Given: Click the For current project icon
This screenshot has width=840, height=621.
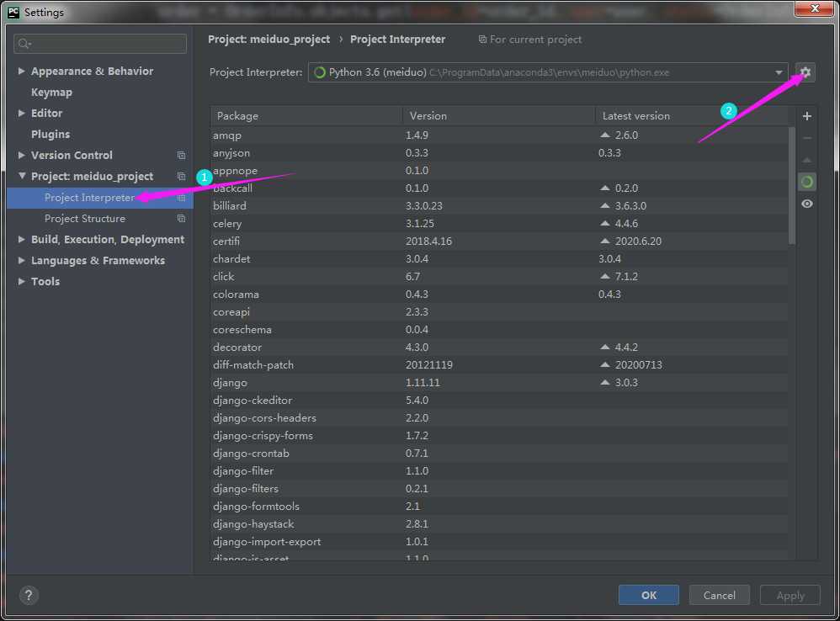Looking at the screenshot, I should pyautogui.click(x=482, y=40).
